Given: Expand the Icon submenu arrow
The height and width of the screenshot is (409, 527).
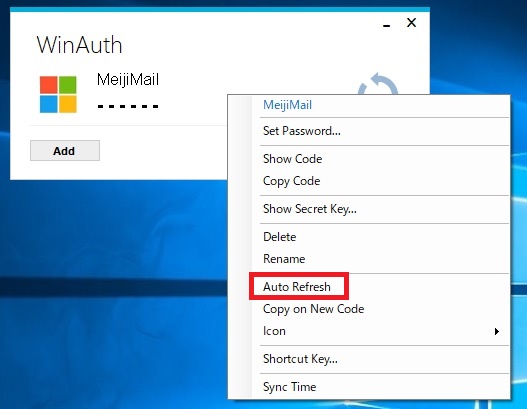Looking at the screenshot, I should [x=497, y=331].
